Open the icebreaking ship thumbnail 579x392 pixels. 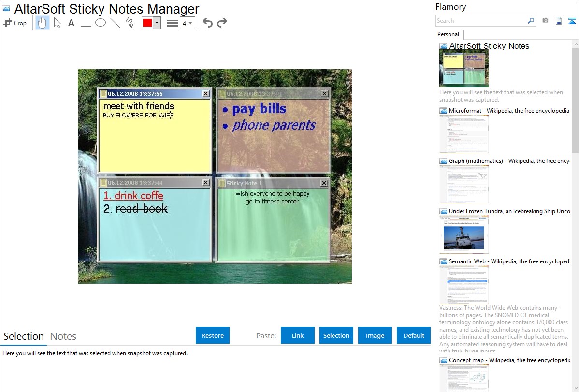pos(464,234)
